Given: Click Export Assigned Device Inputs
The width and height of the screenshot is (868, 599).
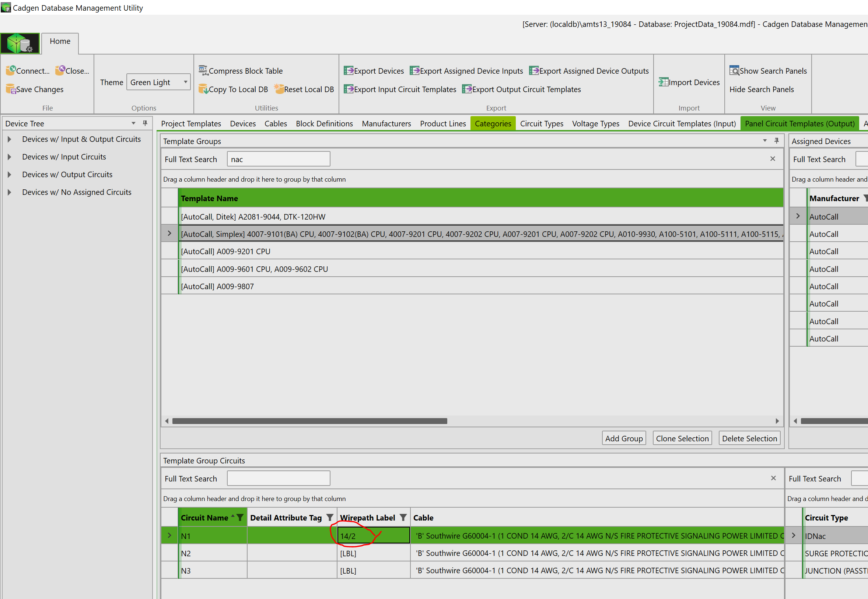Looking at the screenshot, I should pos(466,71).
